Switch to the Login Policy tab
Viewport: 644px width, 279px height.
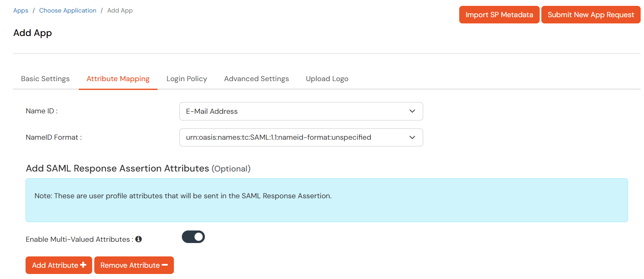click(x=186, y=79)
